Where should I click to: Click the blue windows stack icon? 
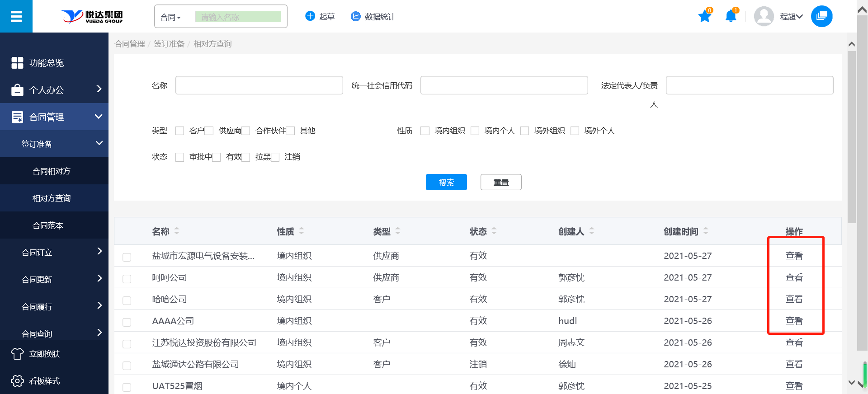point(821,17)
